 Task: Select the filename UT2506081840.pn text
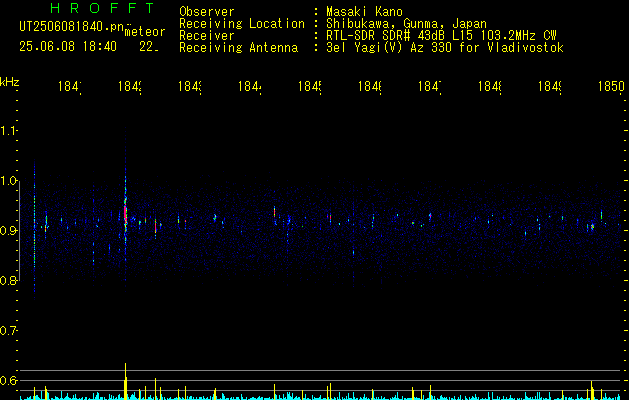[x=72, y=27]
